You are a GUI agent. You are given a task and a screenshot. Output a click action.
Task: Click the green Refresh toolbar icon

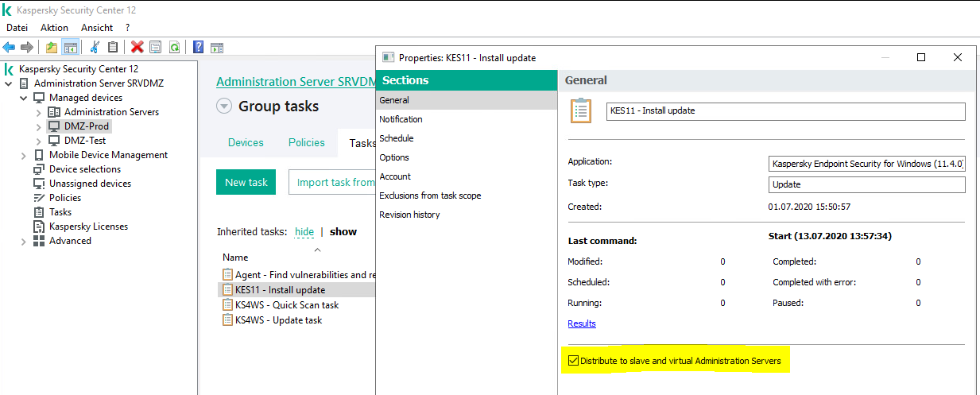click(x=173, y=48)
